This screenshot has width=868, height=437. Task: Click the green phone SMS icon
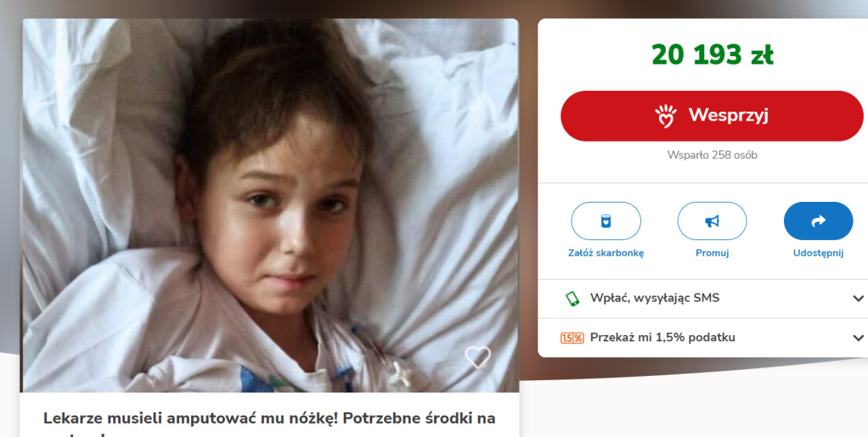[x=572, y=298]
